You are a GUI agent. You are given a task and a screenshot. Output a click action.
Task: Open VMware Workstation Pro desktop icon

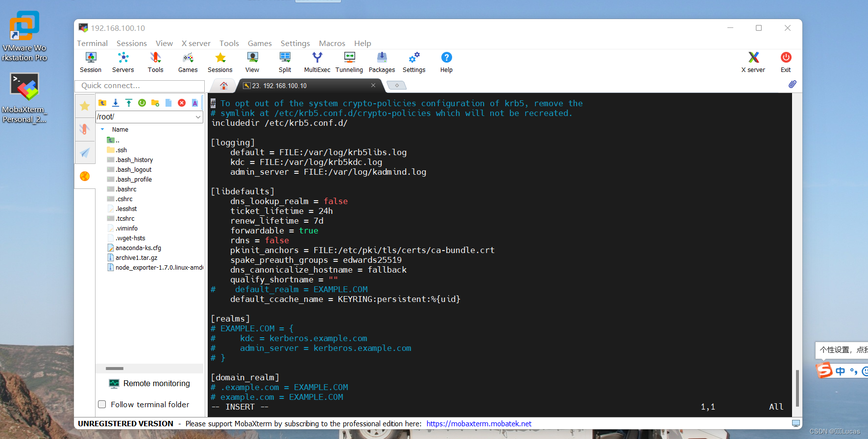point(24,36)
